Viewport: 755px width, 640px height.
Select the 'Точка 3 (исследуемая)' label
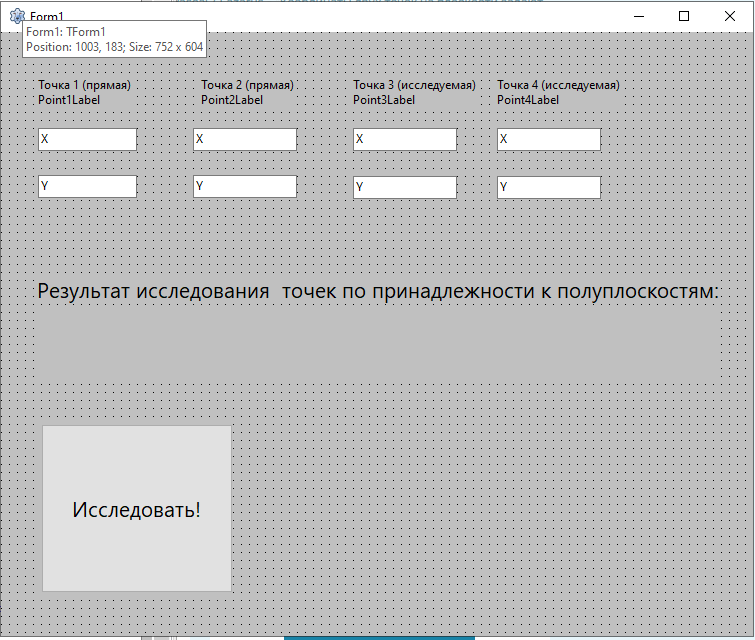coord(414,85)
